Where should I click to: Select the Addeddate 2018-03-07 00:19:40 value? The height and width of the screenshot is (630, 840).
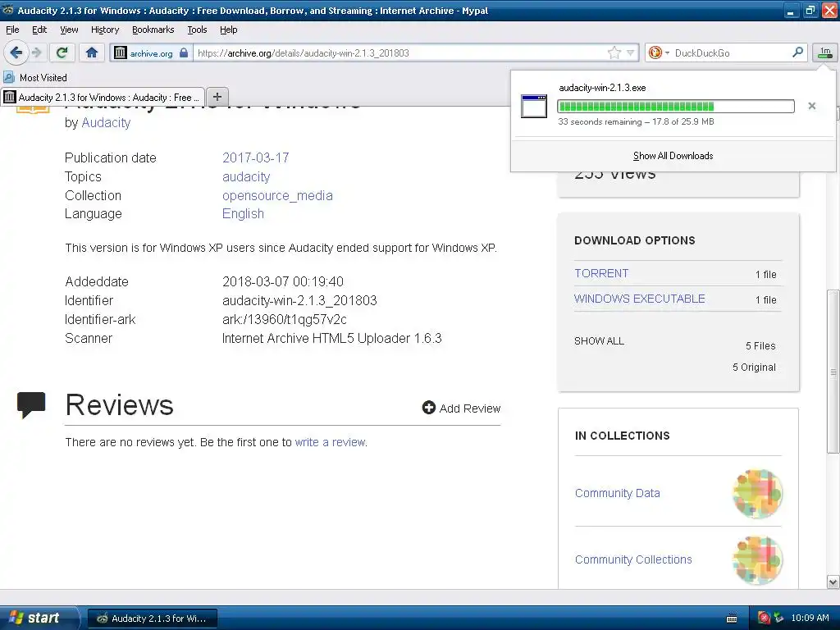[283, 282]
